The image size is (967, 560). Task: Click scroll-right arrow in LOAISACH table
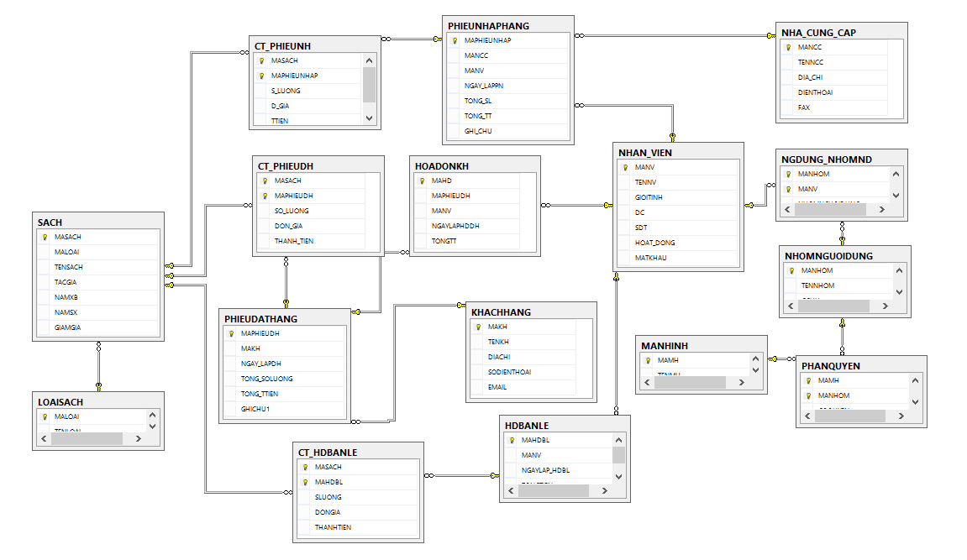point(138,438)
